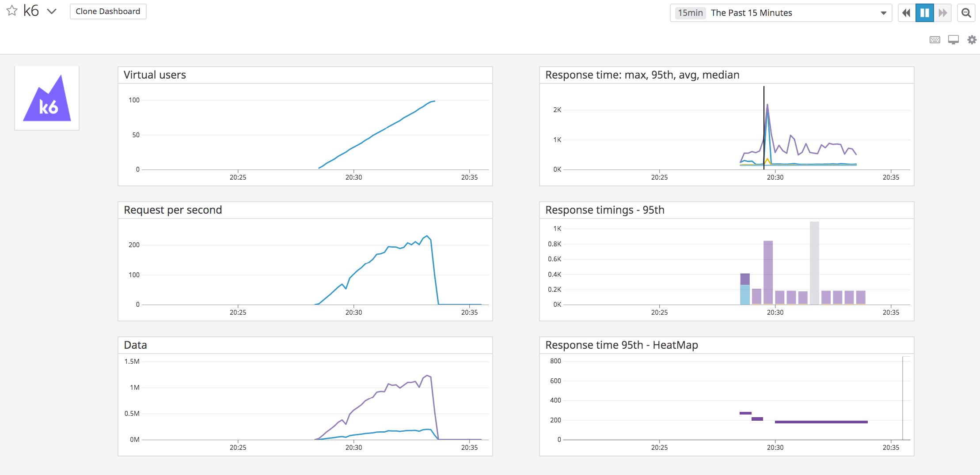This screenshot has width=980, height=475.
Task: Click the keyboard shortcuts icon
Action: click(x=935, y=39)
